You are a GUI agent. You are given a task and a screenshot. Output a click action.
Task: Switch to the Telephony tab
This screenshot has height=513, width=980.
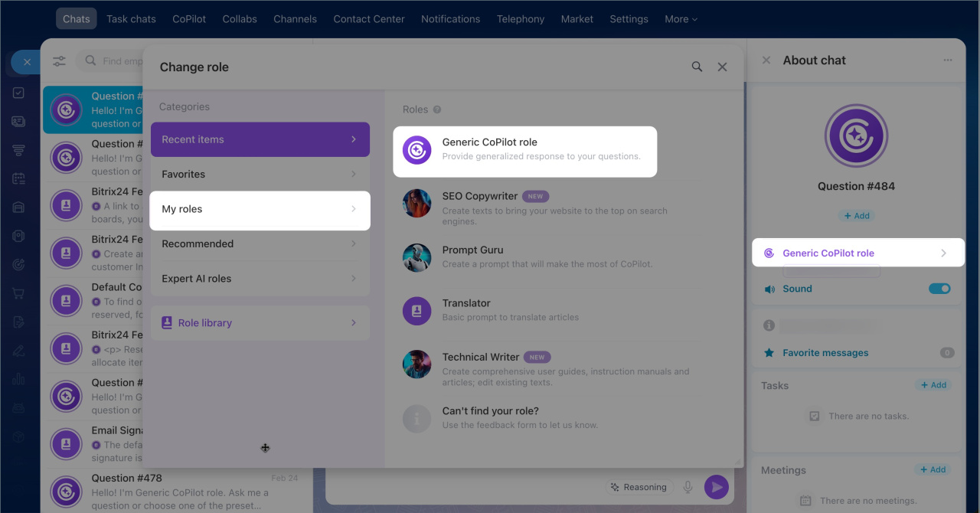[520, 19]
